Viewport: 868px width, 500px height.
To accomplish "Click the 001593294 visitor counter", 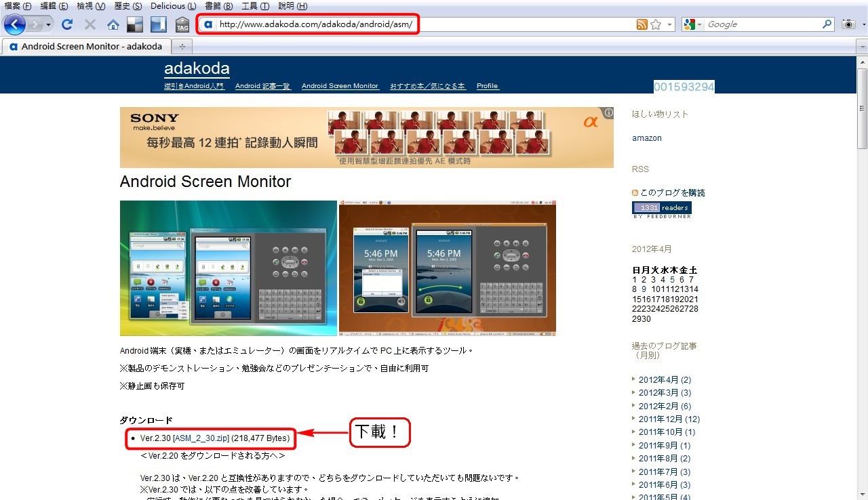I will 684,87.
